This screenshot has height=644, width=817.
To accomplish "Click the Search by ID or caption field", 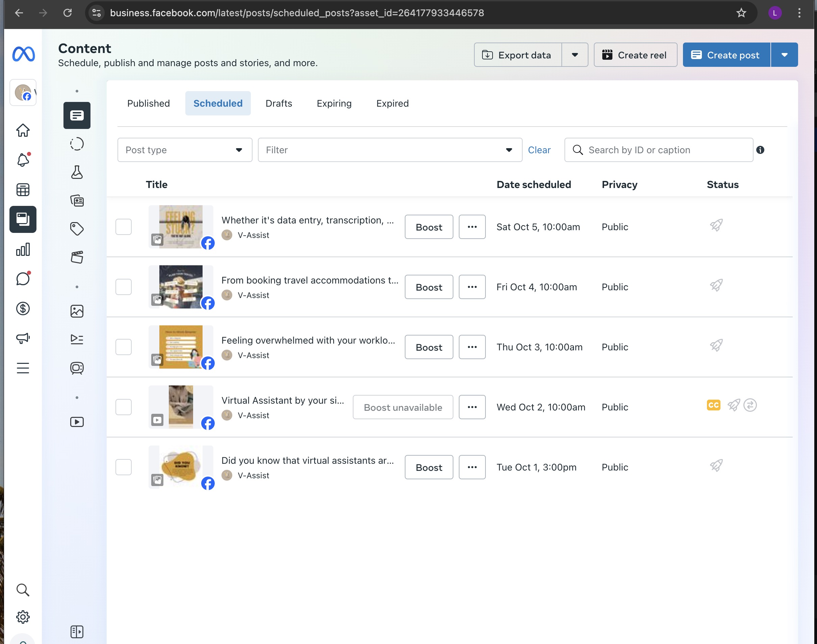I will 664,150.
